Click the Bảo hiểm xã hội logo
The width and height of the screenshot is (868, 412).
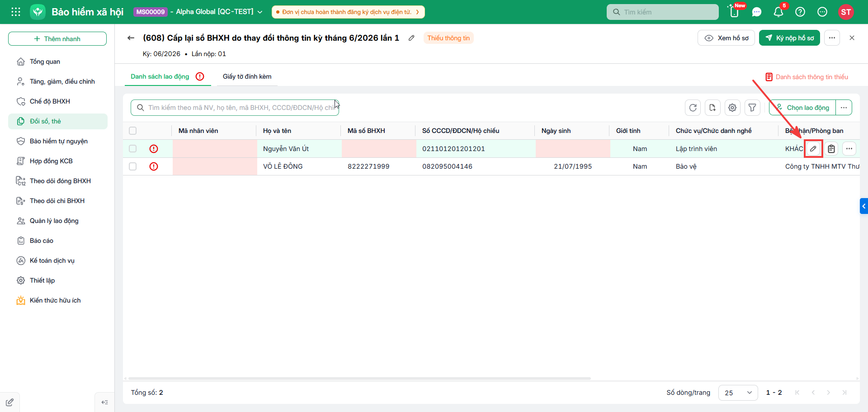click(x=38, y=12)
